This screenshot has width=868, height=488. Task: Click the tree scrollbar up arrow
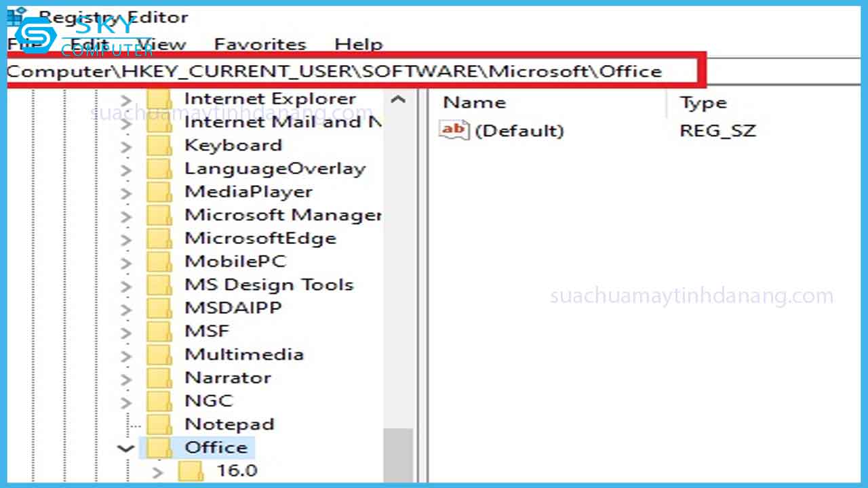[398, 100]
